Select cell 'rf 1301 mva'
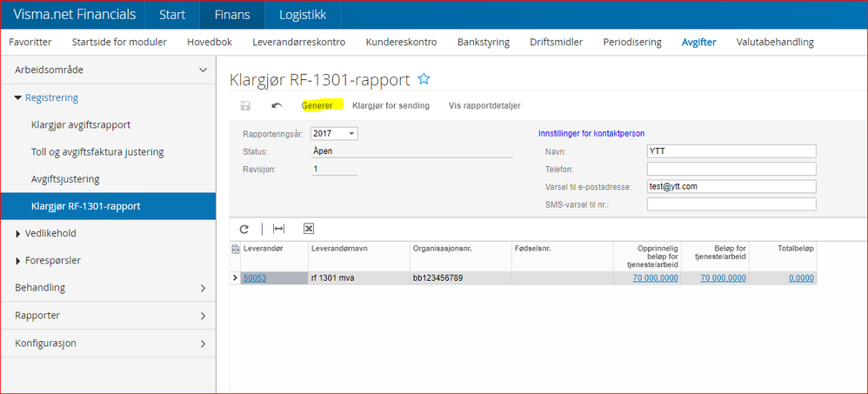The image size is (868, 394). tap(358, 278)
